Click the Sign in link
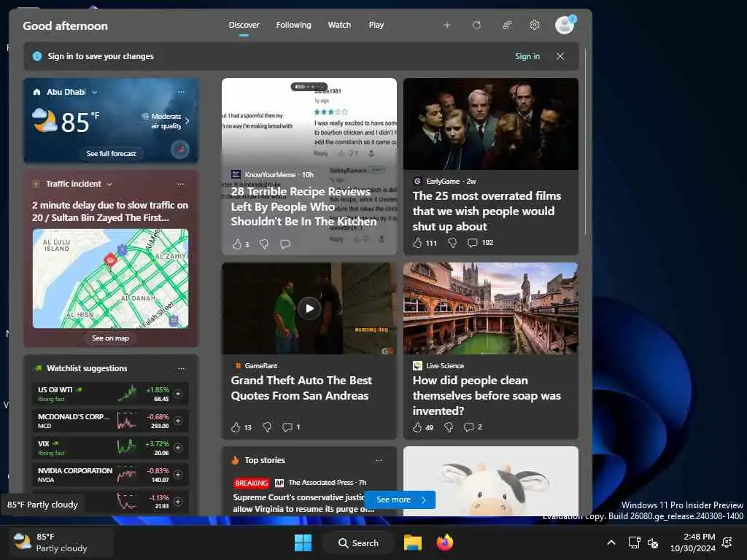Image resolution: width=747 pixels, height=560 pixels. click(527, 56)
